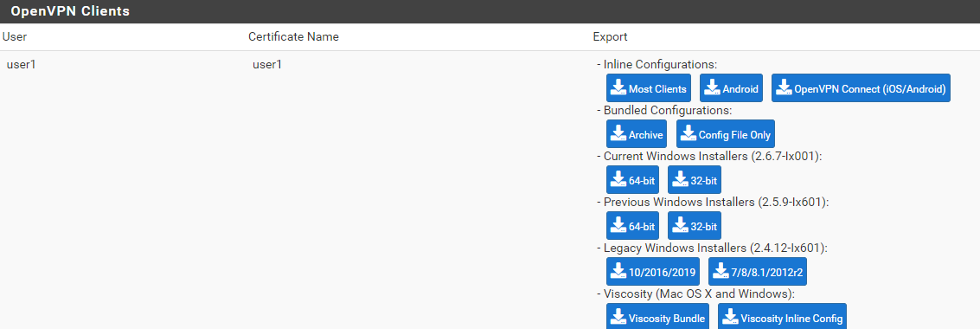Viewport: 980px width, 329px height.
Task: Download the Viscosity Inline Config
Action: click(x=783, y=317)
